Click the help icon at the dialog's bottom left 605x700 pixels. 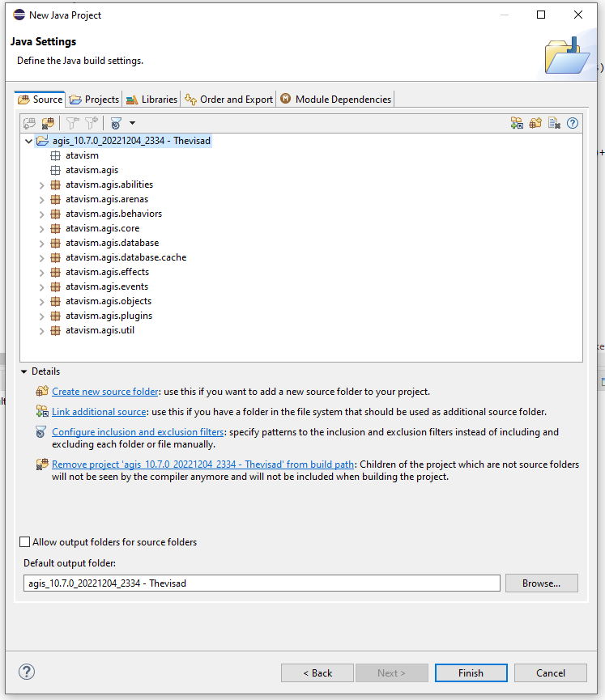[27, 672]
